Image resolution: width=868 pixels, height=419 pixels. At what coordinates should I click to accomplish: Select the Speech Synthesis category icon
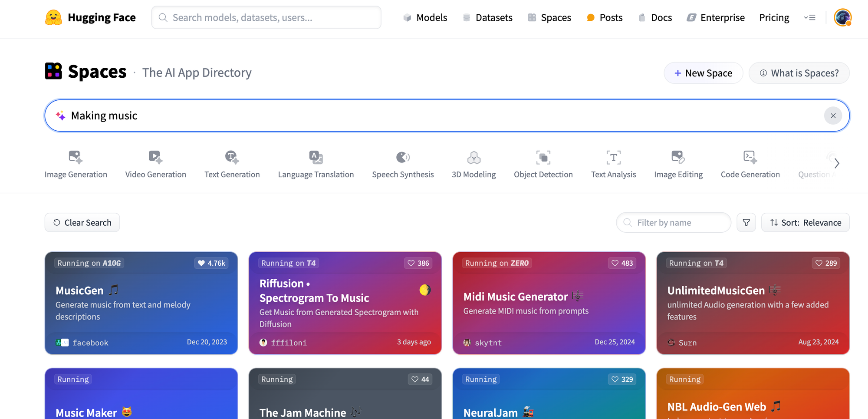click(x=403, y=157)
